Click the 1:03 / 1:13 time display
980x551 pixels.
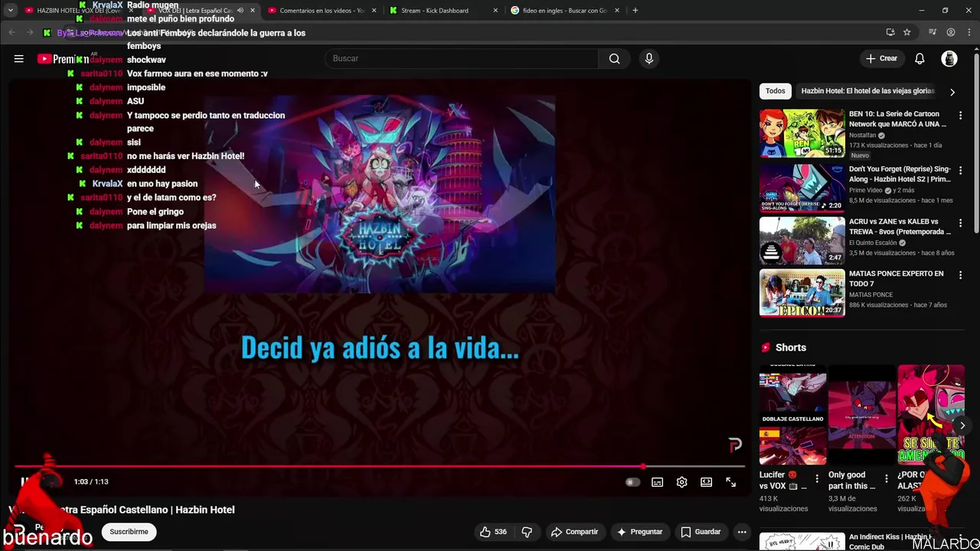91,482
